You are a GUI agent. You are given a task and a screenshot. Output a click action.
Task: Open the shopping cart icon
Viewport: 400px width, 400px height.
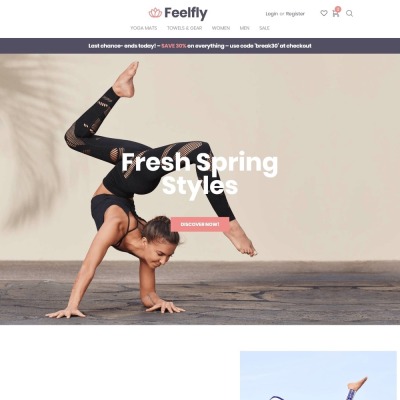point(335,14)
